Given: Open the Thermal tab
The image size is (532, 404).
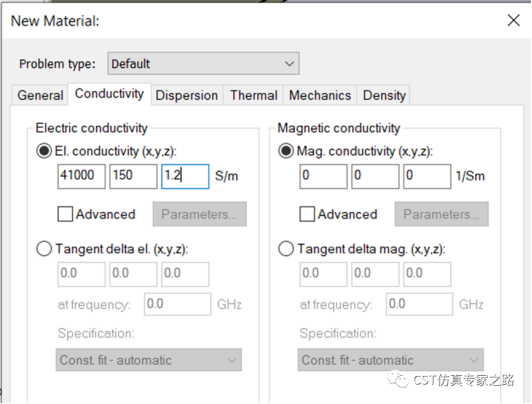Looking at the screenshot, I should pos(253,95).
